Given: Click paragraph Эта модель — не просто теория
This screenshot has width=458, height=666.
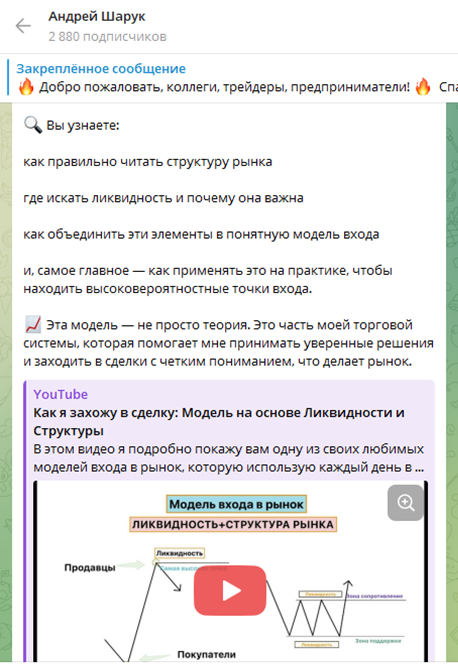Looking at the screenshot, I should tap(229, 343).
